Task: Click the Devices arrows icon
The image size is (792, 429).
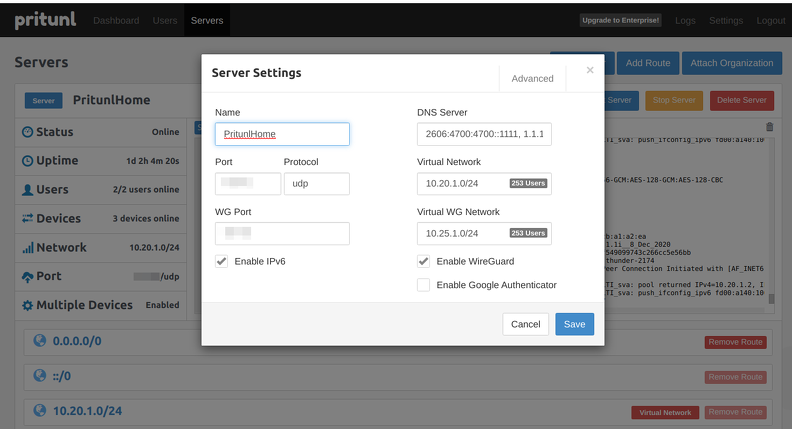Action: tap(27, 218)
